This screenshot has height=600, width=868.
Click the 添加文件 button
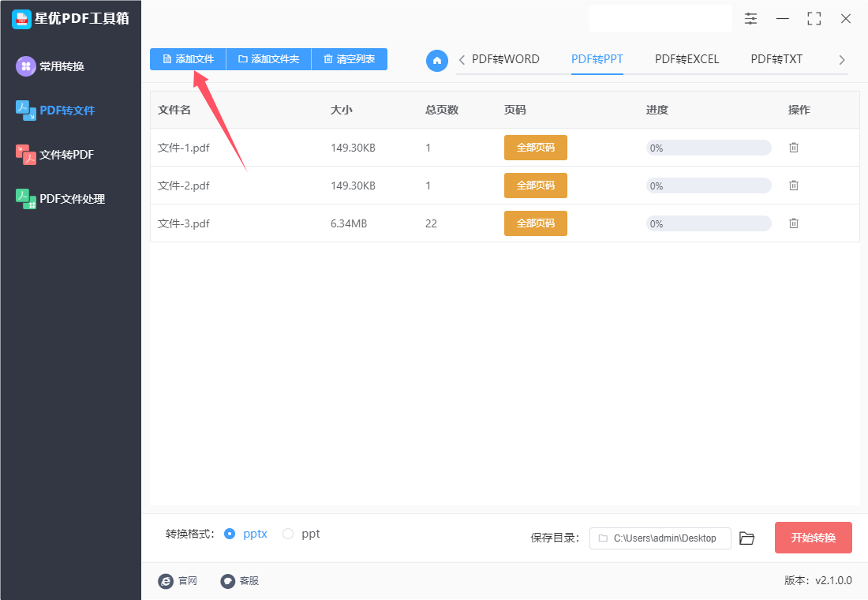[189, 59]
